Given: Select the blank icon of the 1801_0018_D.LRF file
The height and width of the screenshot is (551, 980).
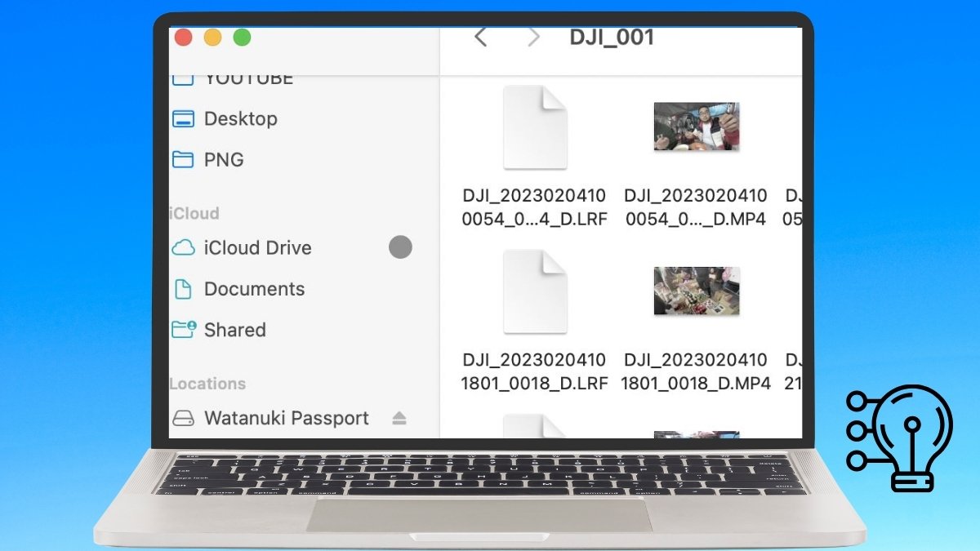Looking at the screenshot, I should click(535, 291).
